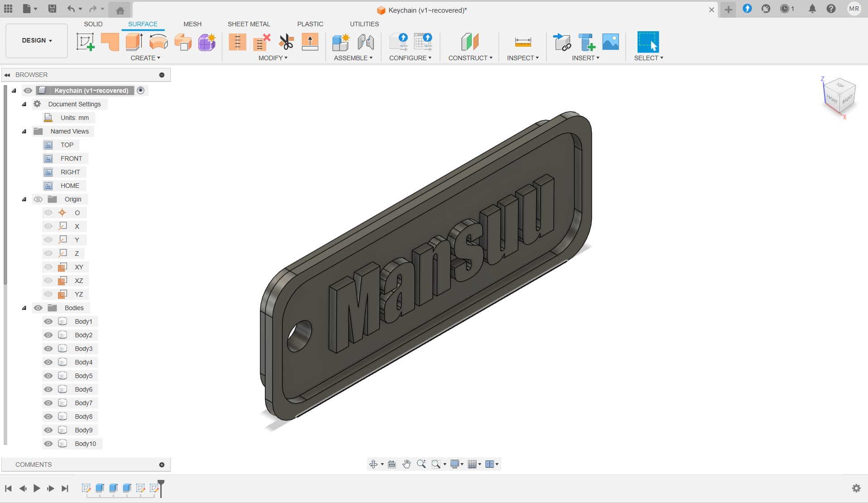Select the scissors Unstitch tool
Screen dimensions: 868x503
pyautogui.click(x=286, y=42)
